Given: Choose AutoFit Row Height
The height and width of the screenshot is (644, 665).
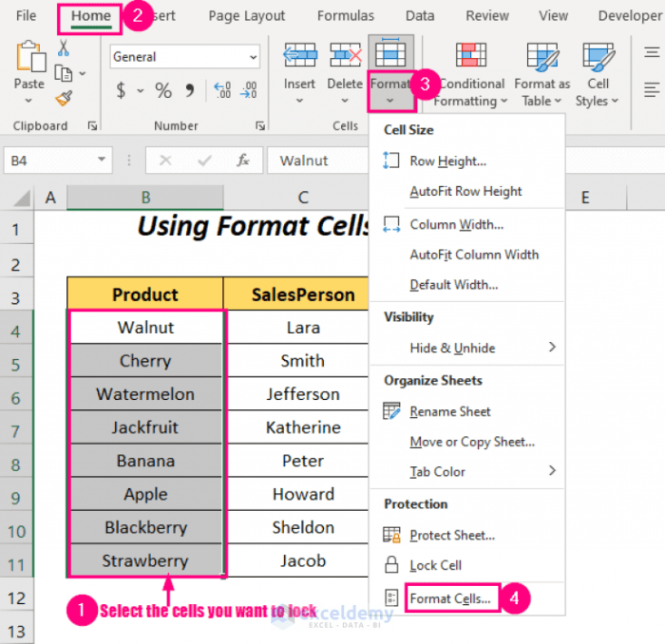Looking at the screenshot, I should (467, 191).
